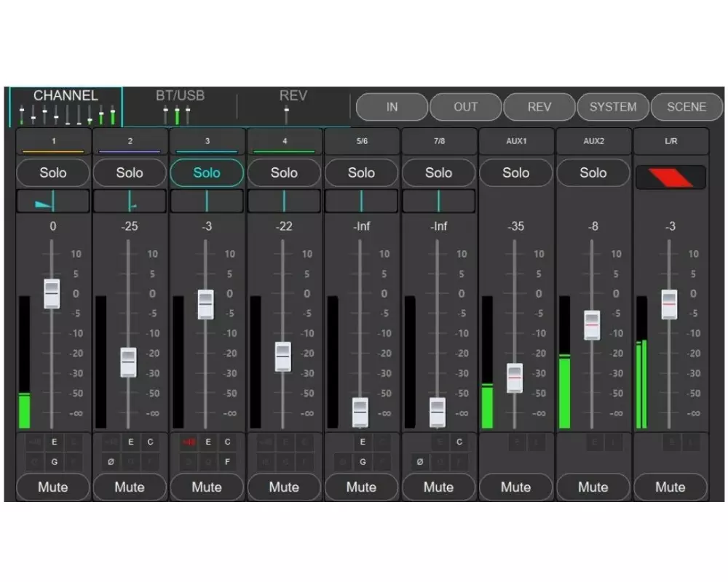Click the E indicator on channel 2

tap(131, 442)
